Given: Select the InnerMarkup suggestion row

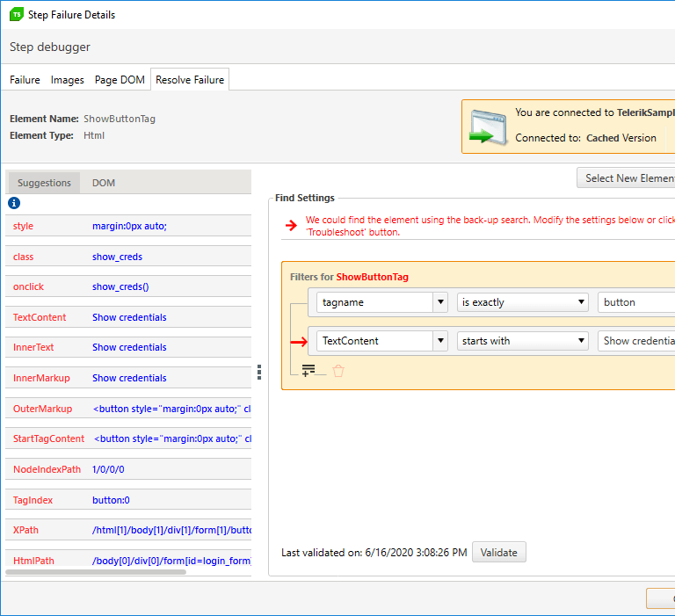Looking at the screenshot, I should [x=128, y=378].
